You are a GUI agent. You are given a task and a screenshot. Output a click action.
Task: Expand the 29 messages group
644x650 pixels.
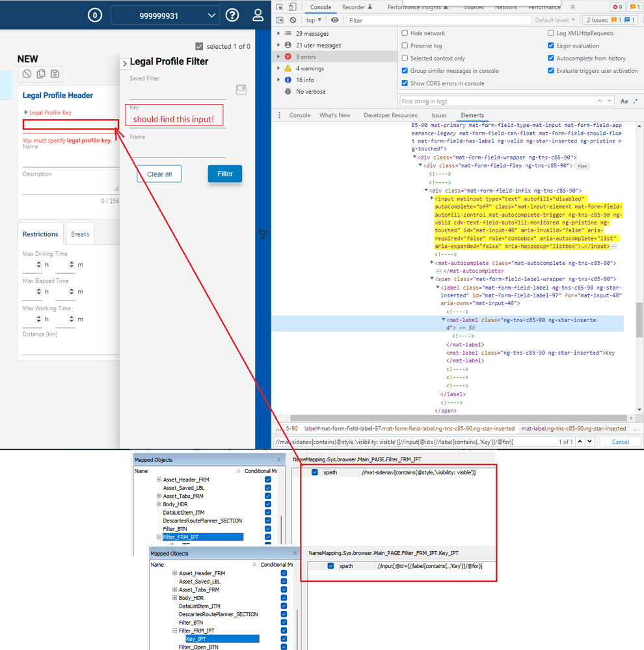(x=278, y=33)
